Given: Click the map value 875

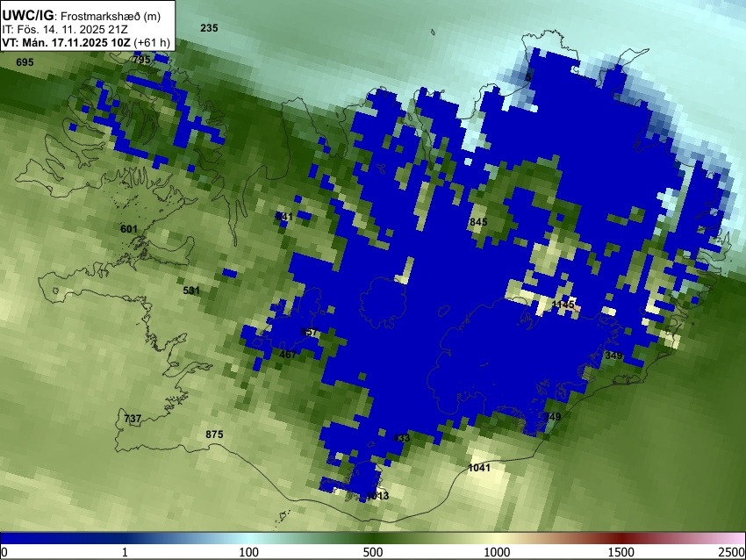Looking at the screenshot, I should click(214, 434).
